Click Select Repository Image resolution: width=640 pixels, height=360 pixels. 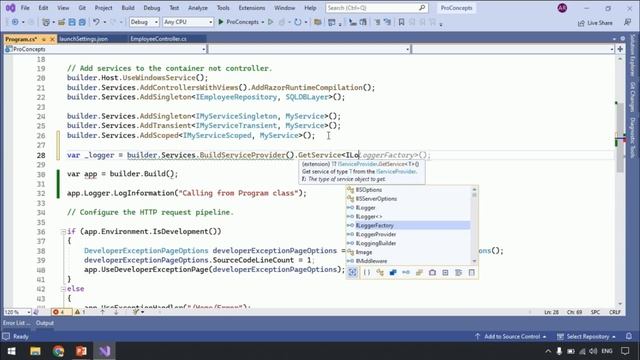coord(586,336)
